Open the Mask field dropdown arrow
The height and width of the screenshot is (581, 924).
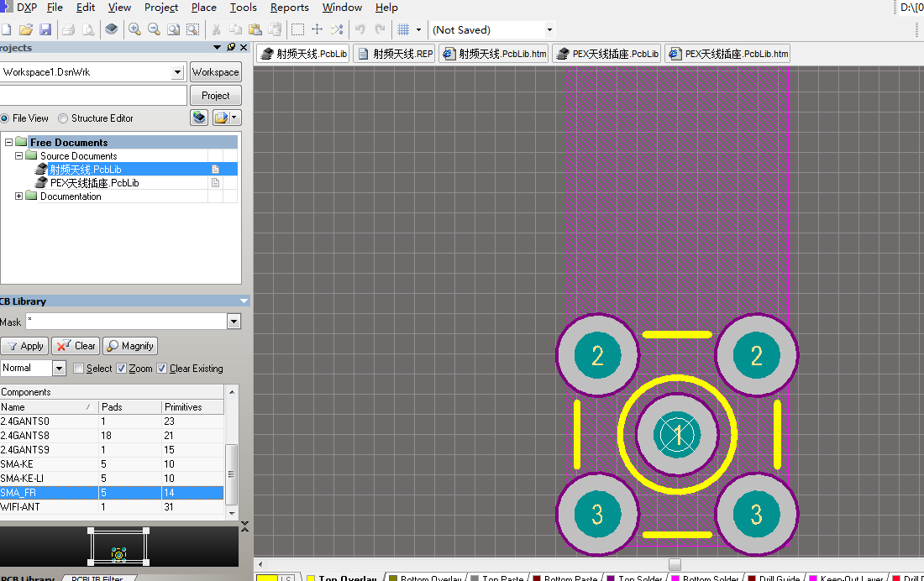[x=234, y=322]
